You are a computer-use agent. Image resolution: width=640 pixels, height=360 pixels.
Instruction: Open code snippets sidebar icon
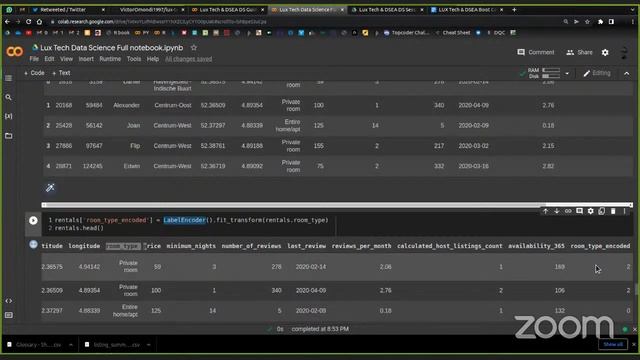coord(9,301)
